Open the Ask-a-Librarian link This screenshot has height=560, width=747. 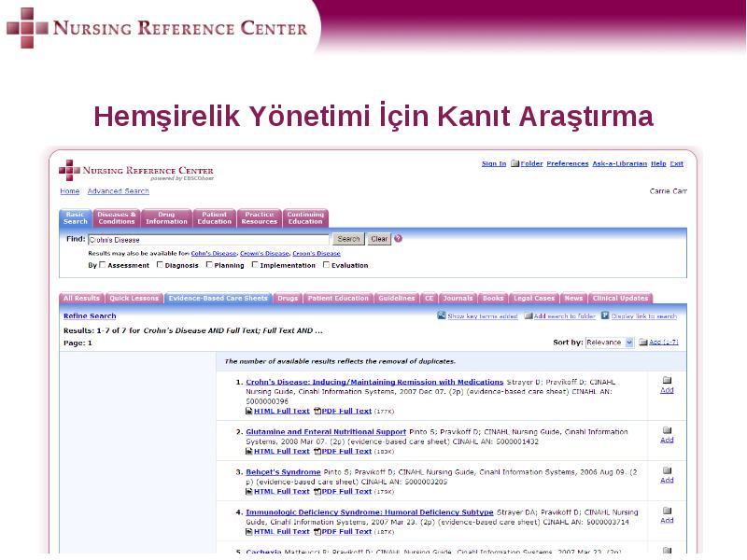pos(620,164)
